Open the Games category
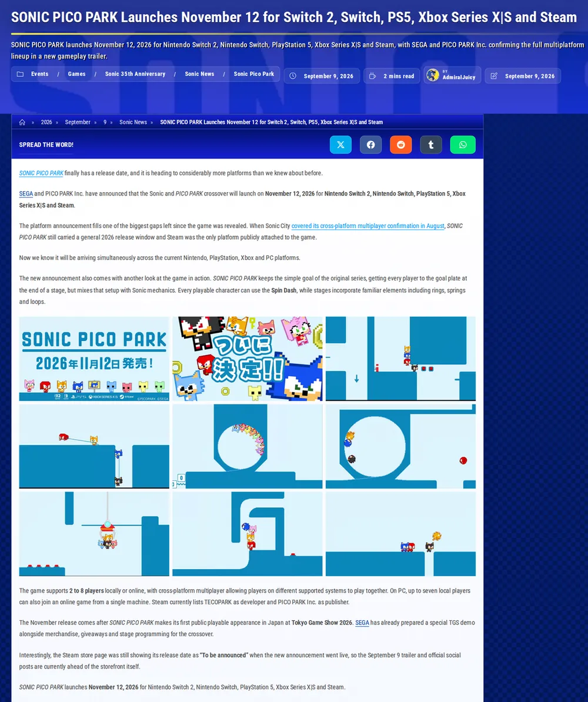Screen dimensions: 588x702 76,74
